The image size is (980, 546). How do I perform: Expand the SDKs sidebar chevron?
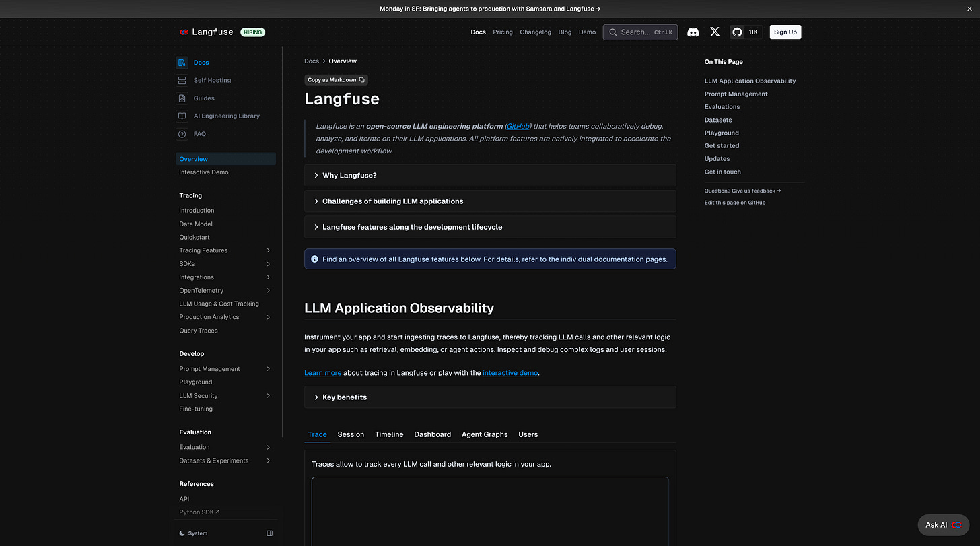tap(269, 264)
